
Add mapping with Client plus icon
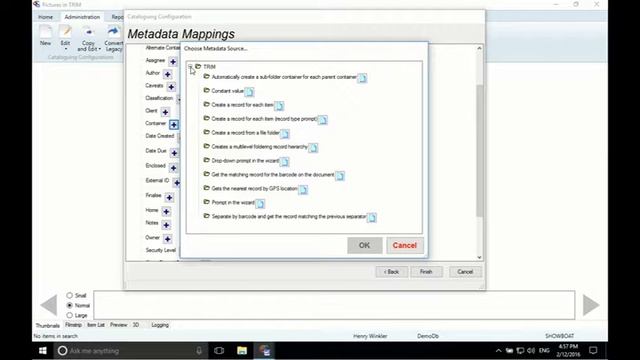[165, 112]
